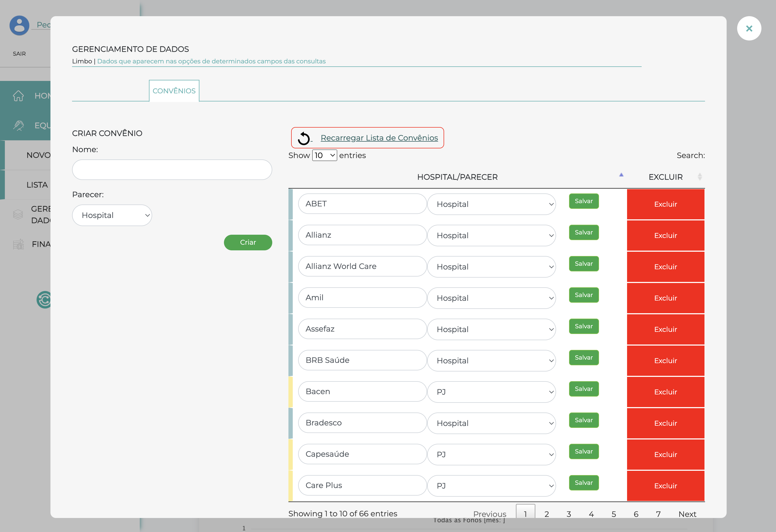Click the blue user avatar icon
Image resolution: width=776 pixels, height=532 pixels.
[19, 25]
